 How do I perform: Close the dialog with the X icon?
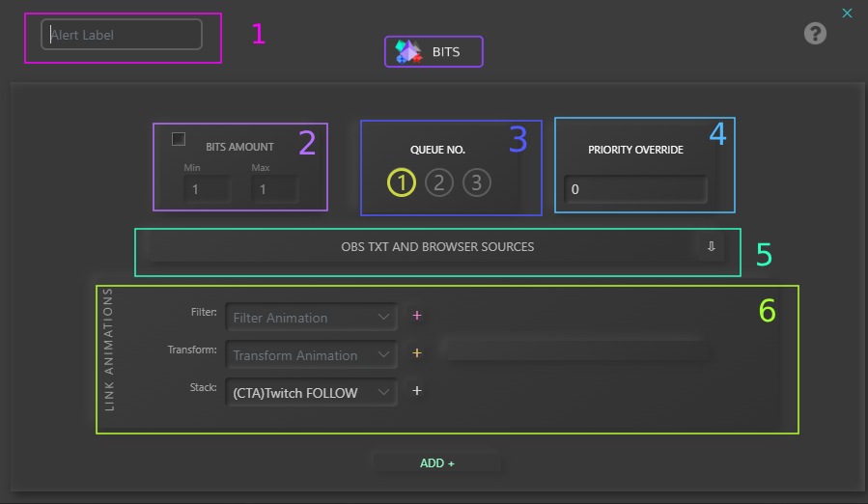847,13
